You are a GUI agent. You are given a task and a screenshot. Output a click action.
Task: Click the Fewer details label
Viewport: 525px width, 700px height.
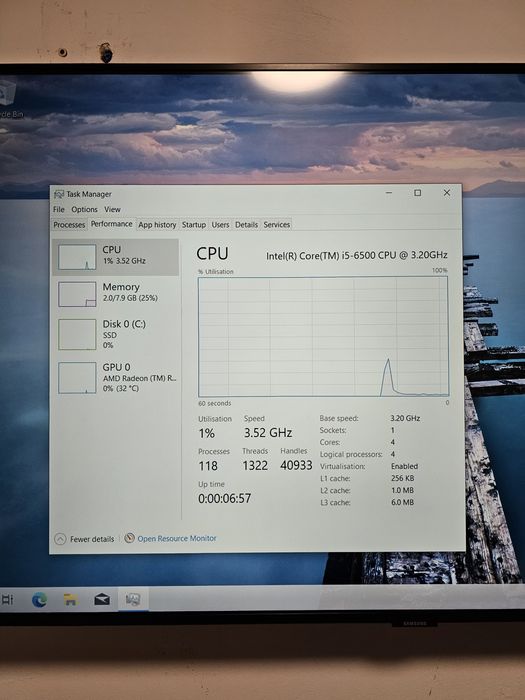92,539
